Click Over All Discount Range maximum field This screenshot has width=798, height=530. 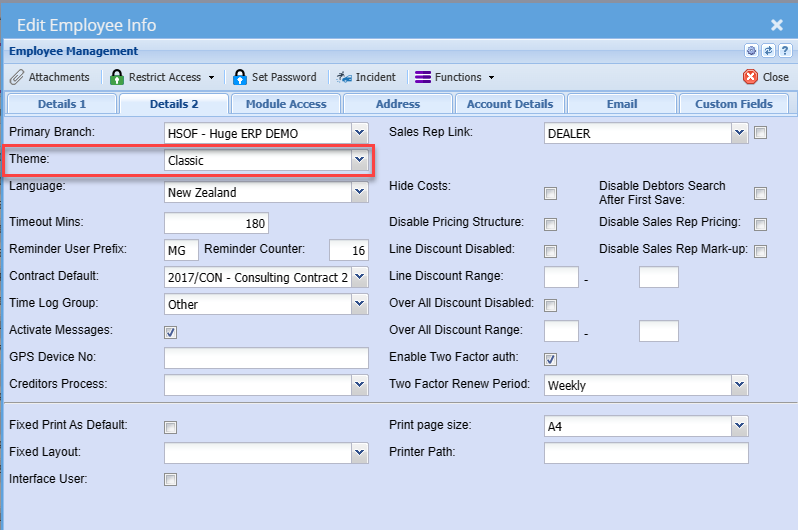click(659, 331)
